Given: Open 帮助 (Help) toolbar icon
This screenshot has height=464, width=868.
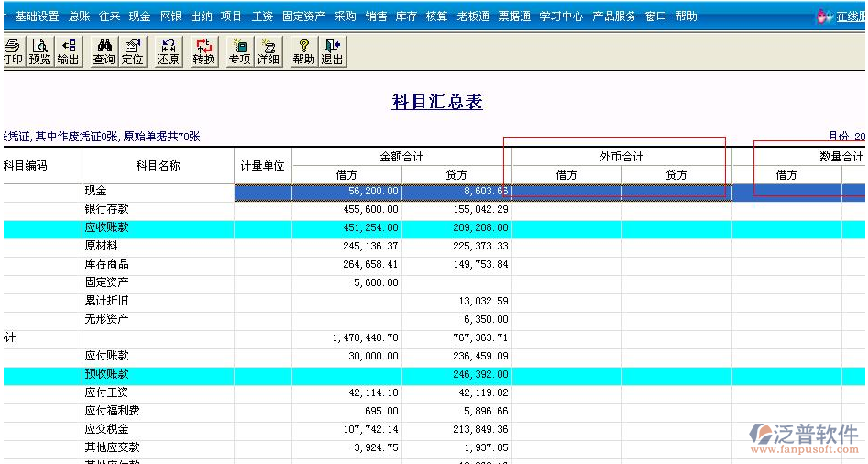Looking at the screenshot, I should click(x=303, y=51).
